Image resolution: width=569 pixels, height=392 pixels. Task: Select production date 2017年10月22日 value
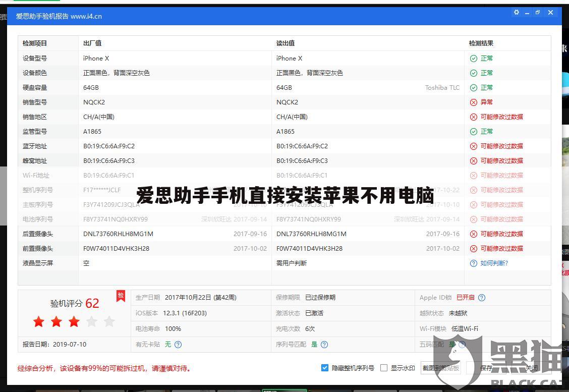pyautogui.click(x=201, y=298)
